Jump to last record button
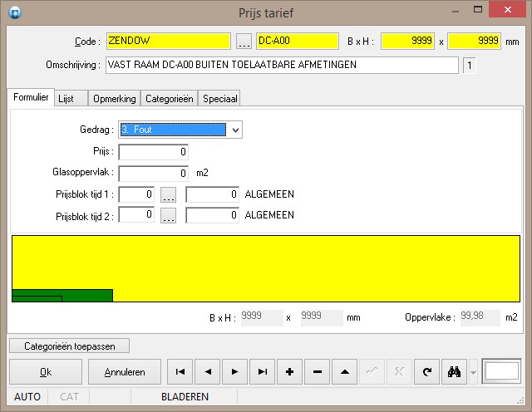The width and height of the screenshot is (532, 412). click(x=263, y=372)
